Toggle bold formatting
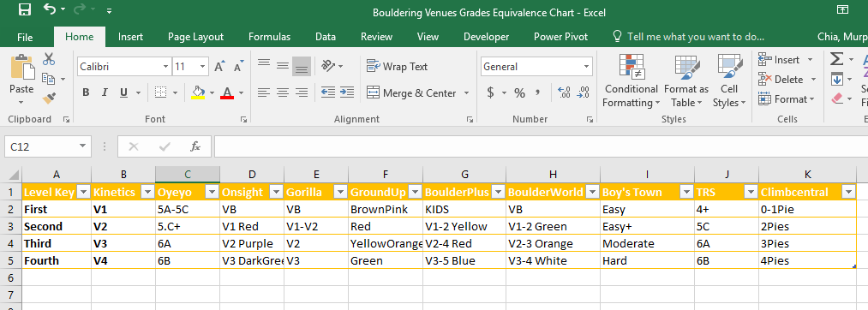868x310 pixels. (x=86, y=92)
